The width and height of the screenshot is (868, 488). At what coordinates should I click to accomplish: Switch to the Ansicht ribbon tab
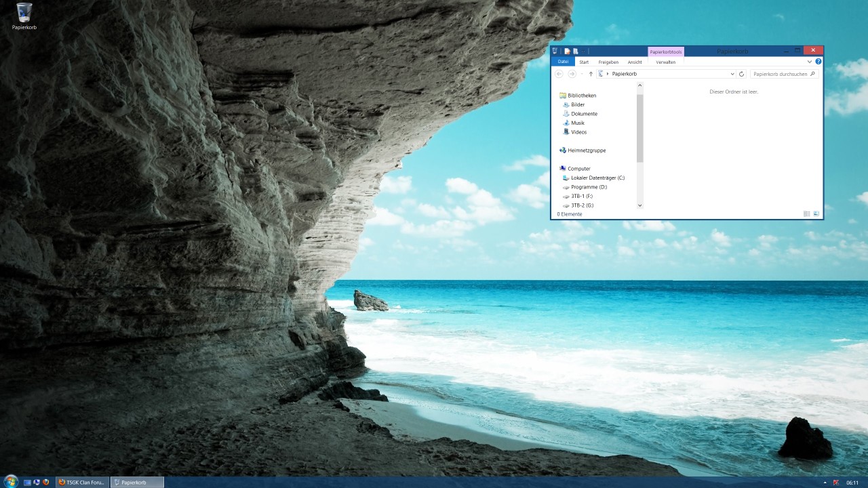click(x=635, y=62)
